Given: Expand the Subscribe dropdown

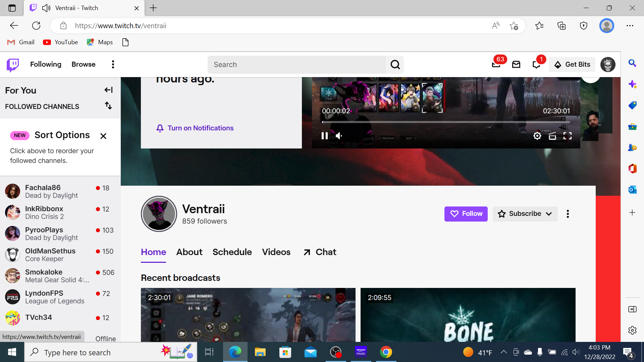Looking at the screenshot, I should click(x=525, y=214).
